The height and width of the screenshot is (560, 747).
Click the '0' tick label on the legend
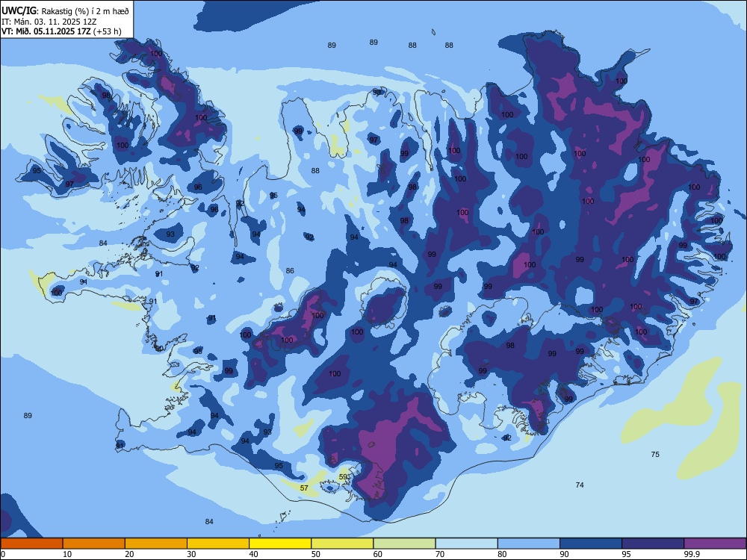point(3,554)
